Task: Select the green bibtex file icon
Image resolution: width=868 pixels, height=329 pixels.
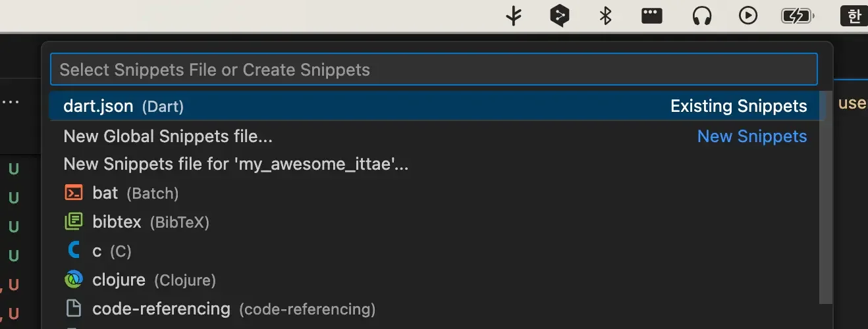Action: (74, 222)
